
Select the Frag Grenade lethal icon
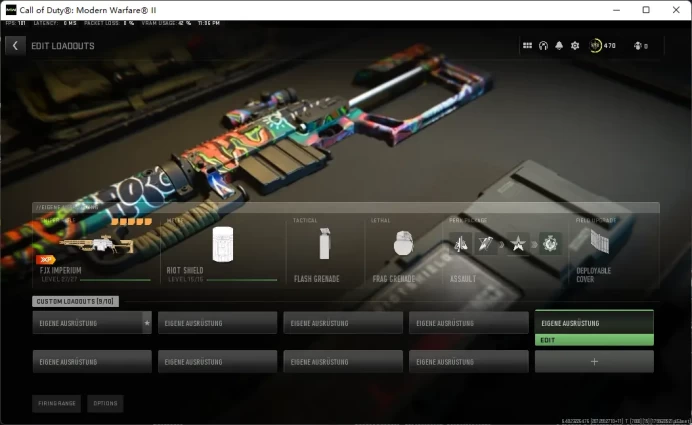403,243
